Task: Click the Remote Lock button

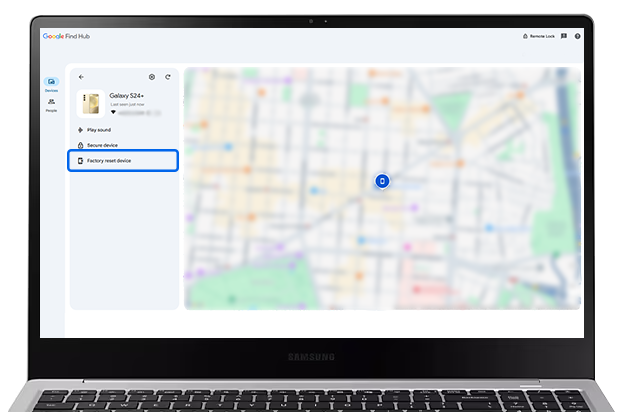Action: coord(538,36)
